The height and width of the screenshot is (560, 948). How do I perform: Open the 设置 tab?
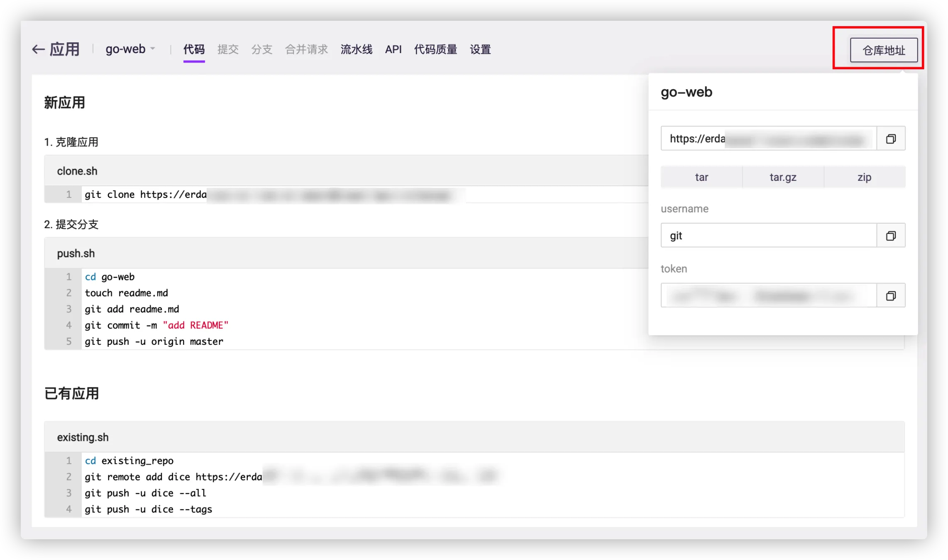480,49
